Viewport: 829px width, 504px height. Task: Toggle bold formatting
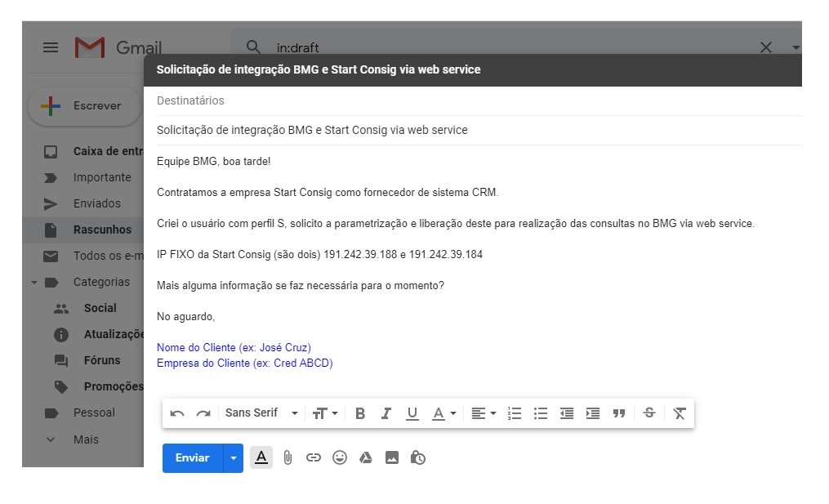pyautogui.click(x=360, y=413)
